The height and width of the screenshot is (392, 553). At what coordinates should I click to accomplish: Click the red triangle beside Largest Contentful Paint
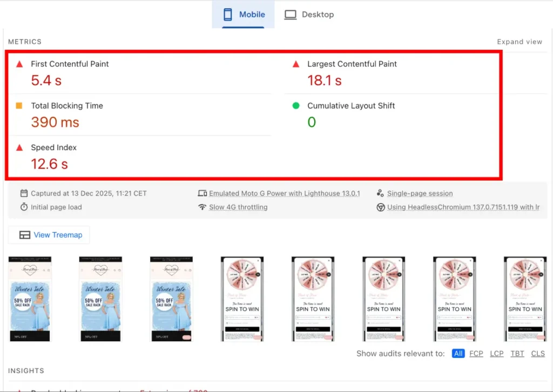(295, 64)
